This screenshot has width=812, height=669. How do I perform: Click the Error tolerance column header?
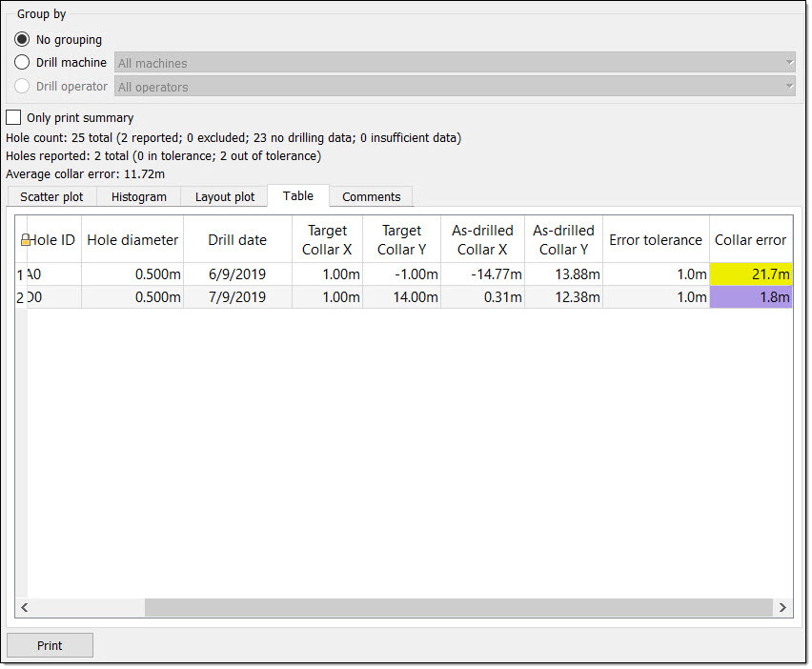pyautogui.click(x=656, y=240)
